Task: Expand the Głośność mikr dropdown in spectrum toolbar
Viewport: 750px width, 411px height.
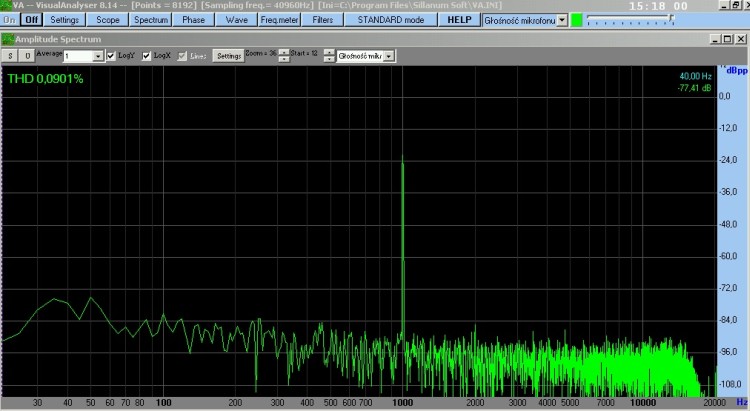Action: pos(389,56)
